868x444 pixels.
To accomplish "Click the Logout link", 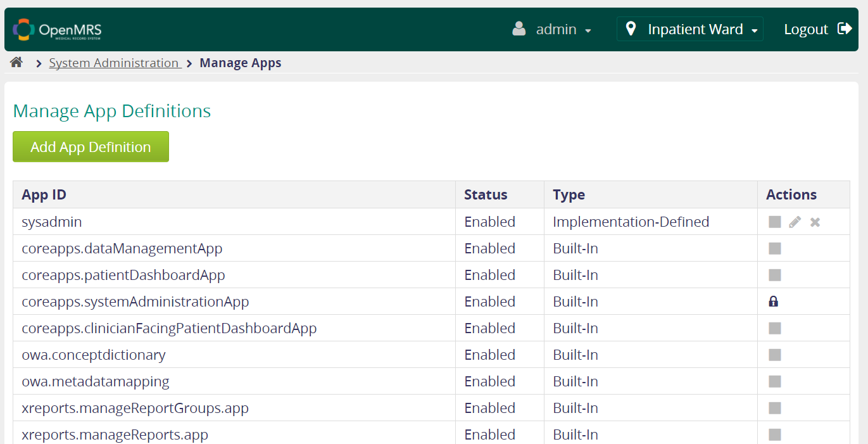I will (x=805, y=29).
